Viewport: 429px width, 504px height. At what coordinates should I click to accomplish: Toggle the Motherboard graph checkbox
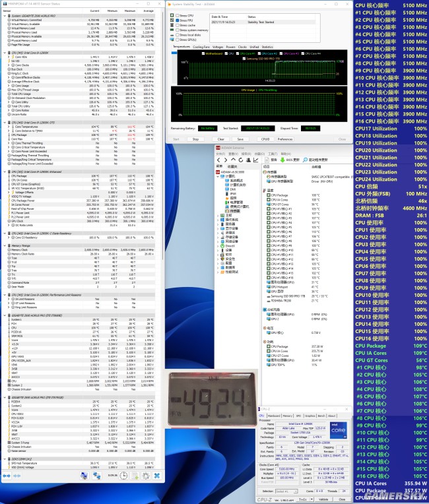203,53
